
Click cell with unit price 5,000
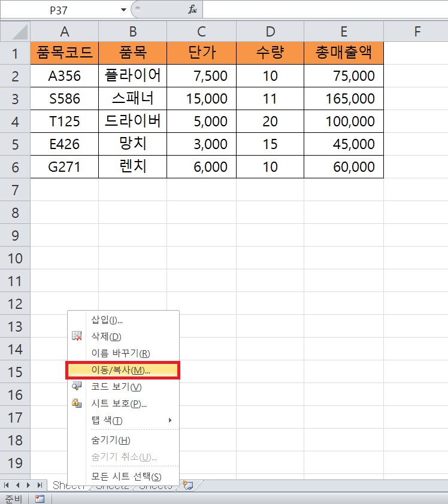(201, 122)
